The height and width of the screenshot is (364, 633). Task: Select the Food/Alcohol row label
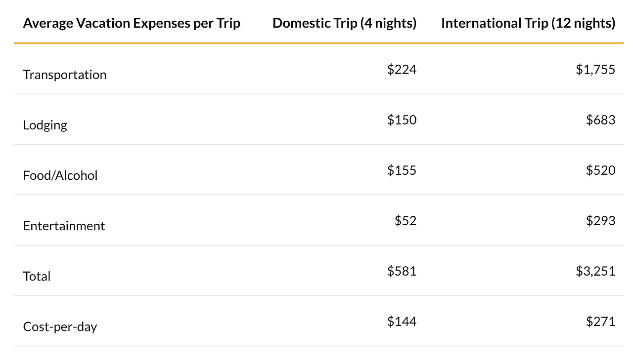pos(60,175)
